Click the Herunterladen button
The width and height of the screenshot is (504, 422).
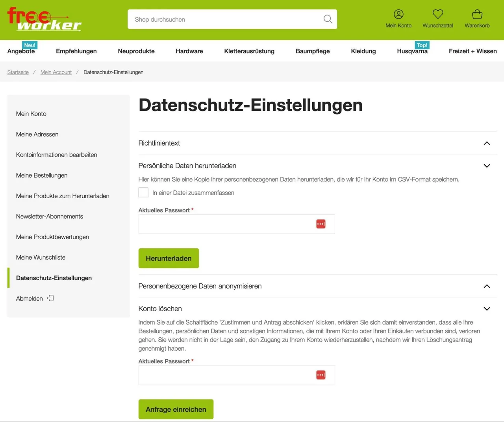169,258
